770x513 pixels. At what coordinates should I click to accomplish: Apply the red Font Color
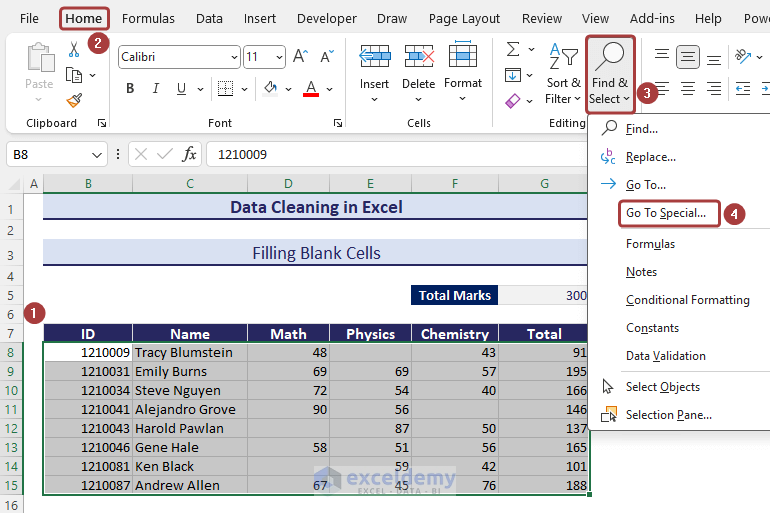311,88
